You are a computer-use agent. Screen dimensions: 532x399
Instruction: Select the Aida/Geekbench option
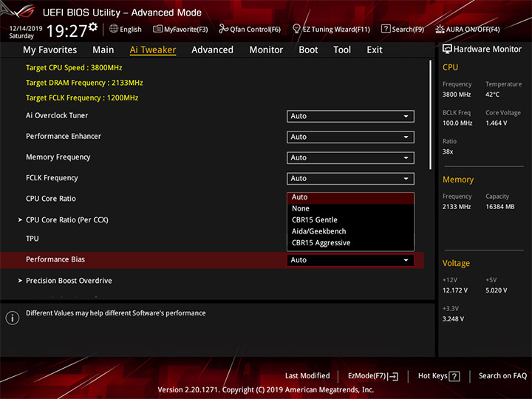[350, 231]
